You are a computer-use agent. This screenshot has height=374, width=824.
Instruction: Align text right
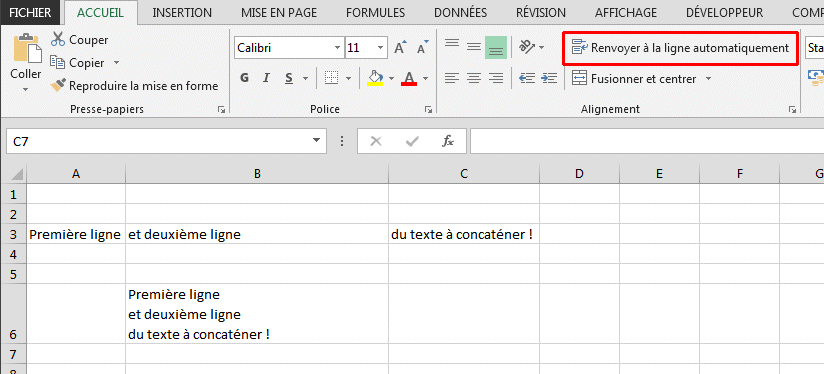pos(496,79)
